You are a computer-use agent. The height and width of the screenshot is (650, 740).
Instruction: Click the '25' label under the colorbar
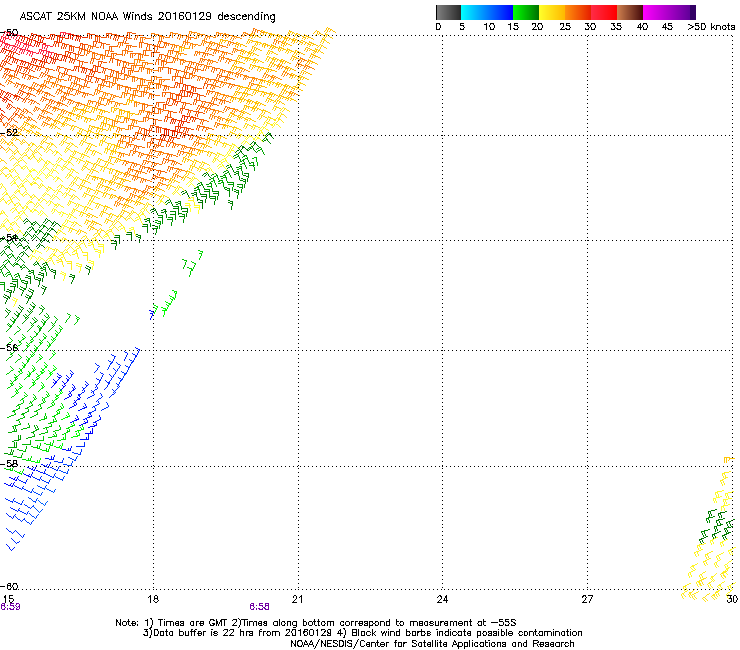565,27
